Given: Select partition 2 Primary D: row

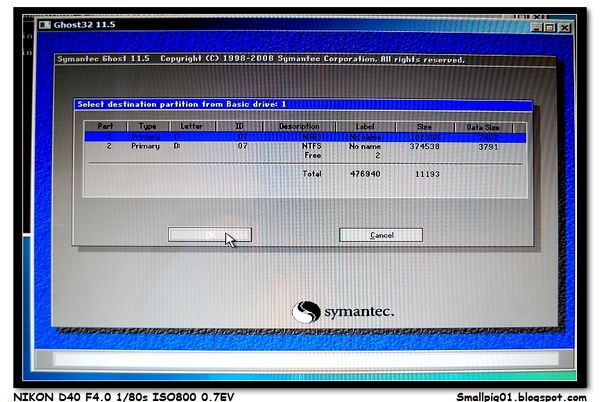Looking at the screenshot, I should 305,146.
